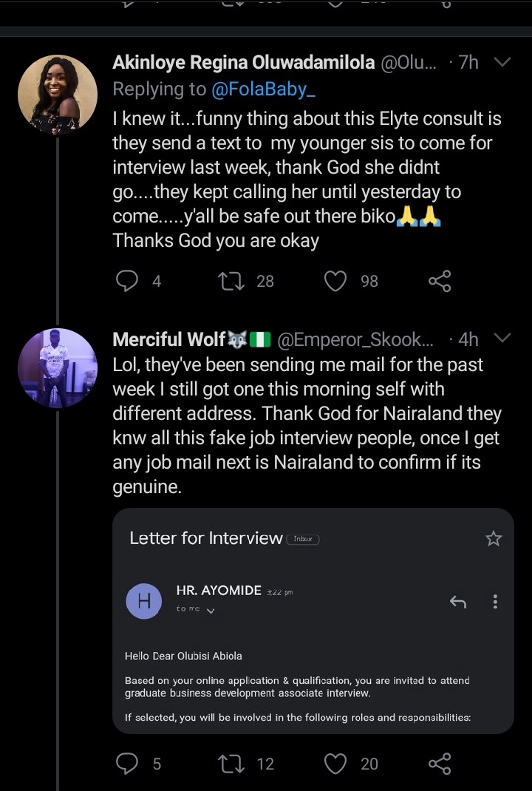This screenshot has width=532, height=791.
Task: Open reply icon on Merciful Wolf's tweet
Action: pyautogui.click(x=126, y=763)
